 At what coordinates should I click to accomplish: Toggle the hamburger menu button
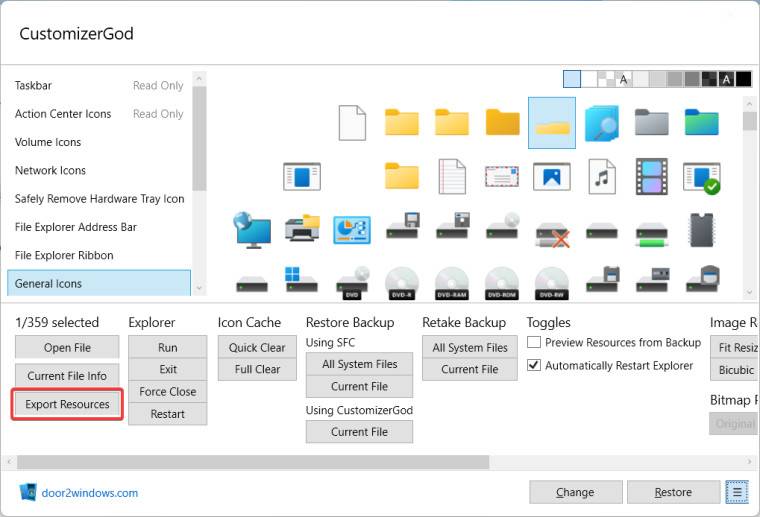tap(737, 492)
